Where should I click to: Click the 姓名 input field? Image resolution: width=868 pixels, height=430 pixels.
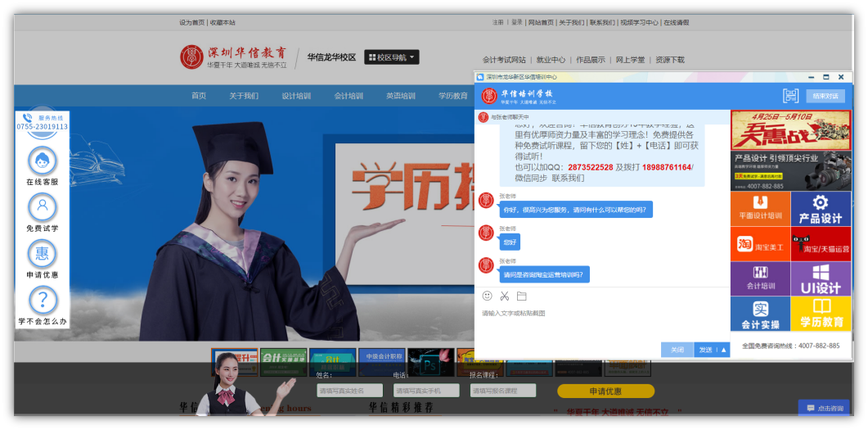[x=350, y=391]
